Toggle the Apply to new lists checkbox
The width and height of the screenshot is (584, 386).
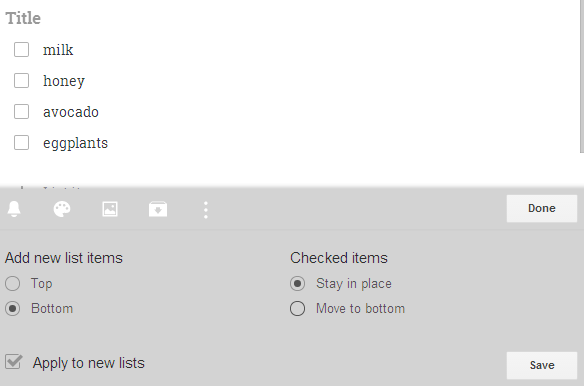(x=14, y=362)
